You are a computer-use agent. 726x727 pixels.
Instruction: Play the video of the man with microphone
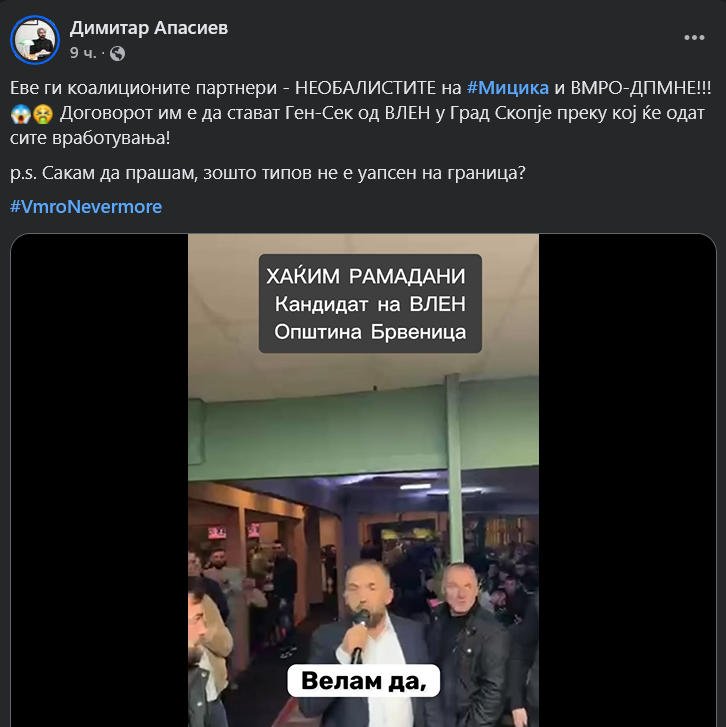click(x=363, y=480)
